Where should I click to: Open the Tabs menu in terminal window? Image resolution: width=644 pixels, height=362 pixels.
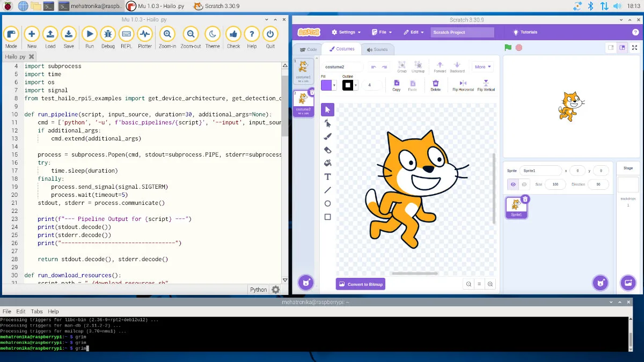36,311
